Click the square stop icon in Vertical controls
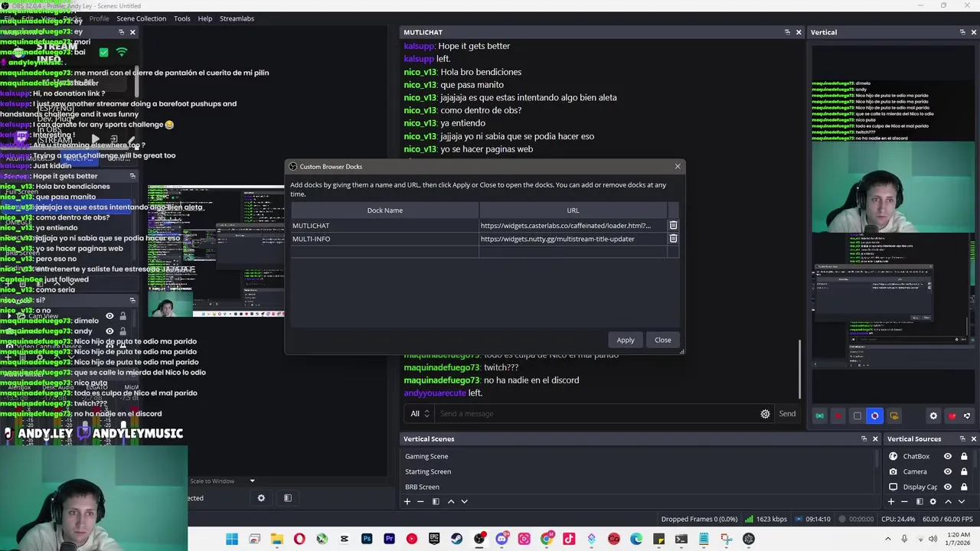 857,416
